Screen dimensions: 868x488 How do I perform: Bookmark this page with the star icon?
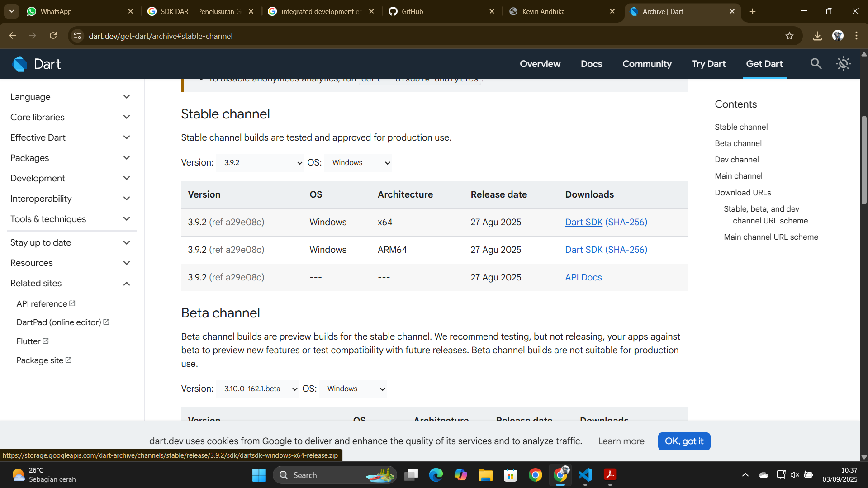789,36
